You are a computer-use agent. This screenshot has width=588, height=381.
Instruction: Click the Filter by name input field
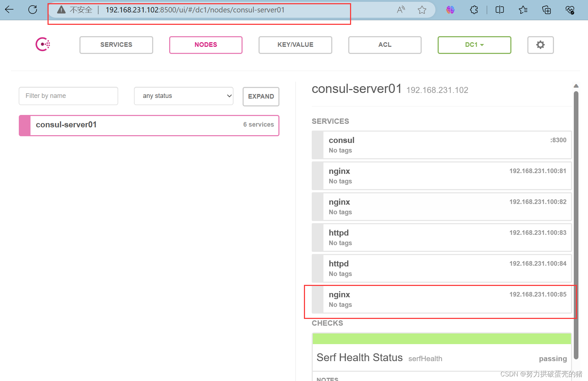coord(68,96)
